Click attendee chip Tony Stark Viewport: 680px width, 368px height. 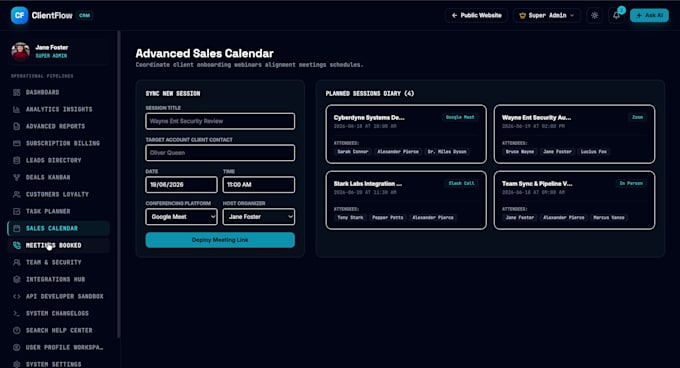(x=350, y=218)
